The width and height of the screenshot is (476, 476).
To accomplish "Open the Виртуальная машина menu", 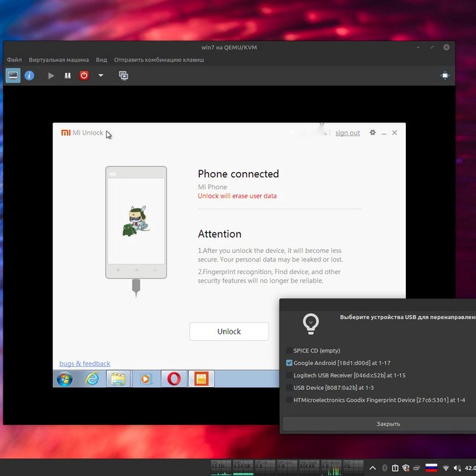I will point(59,60).
